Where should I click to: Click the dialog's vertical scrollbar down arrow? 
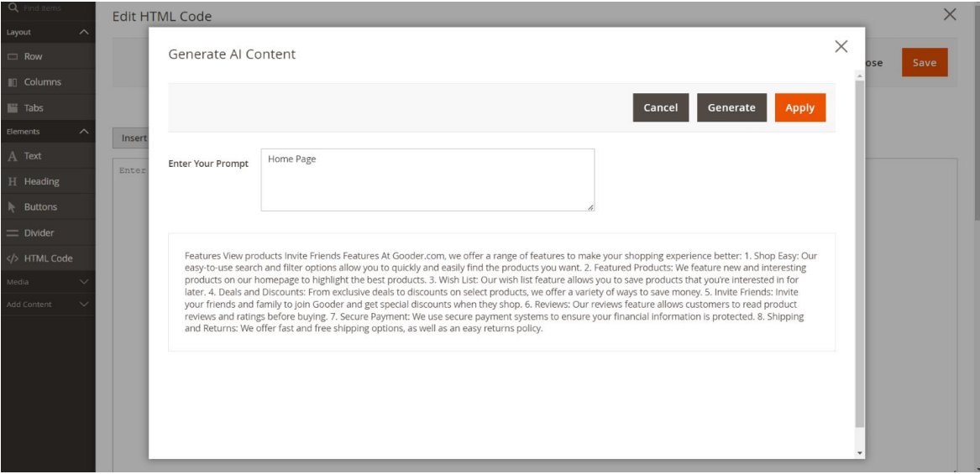coord(859,453)
